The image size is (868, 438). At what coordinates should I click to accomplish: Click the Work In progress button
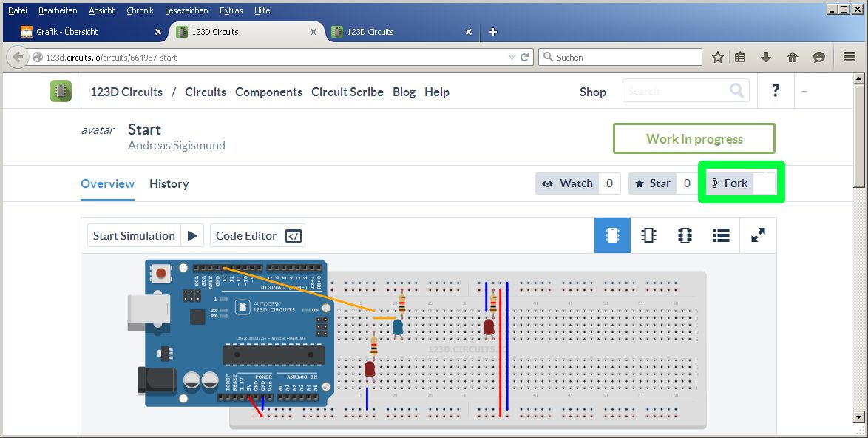[x=694, y=138]
